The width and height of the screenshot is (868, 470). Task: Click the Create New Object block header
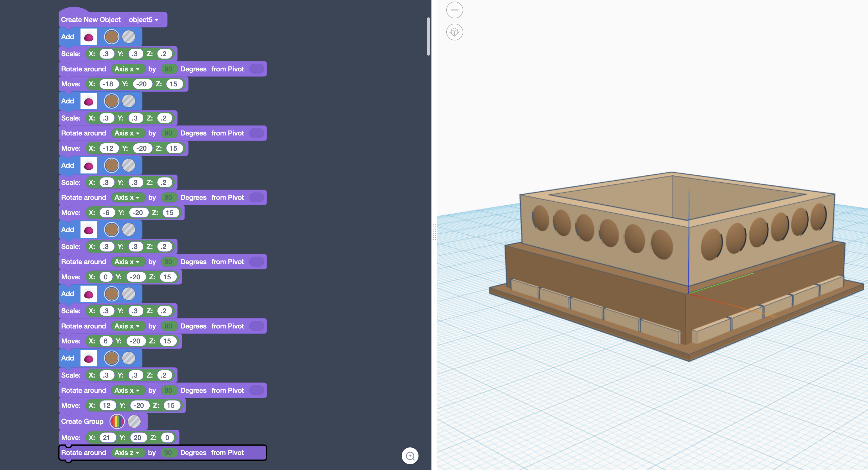90,19
